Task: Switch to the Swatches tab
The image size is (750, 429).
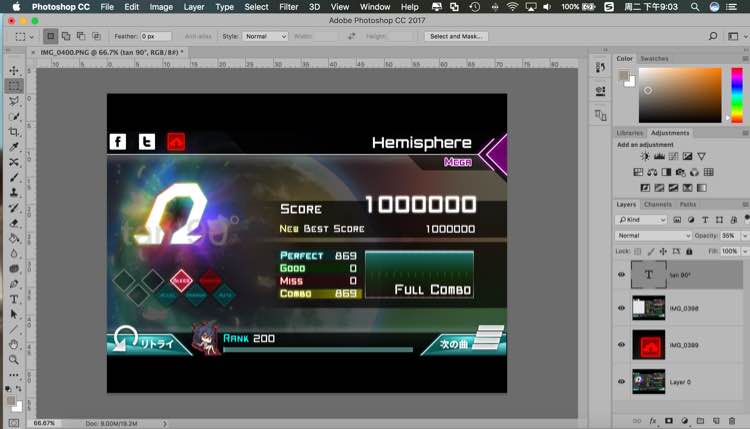Action: coord(654,58)
